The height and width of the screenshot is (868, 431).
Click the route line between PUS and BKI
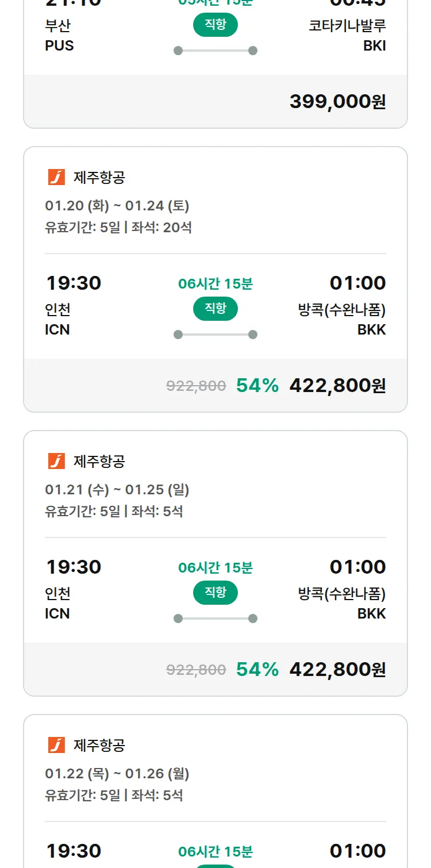[215, 51]
